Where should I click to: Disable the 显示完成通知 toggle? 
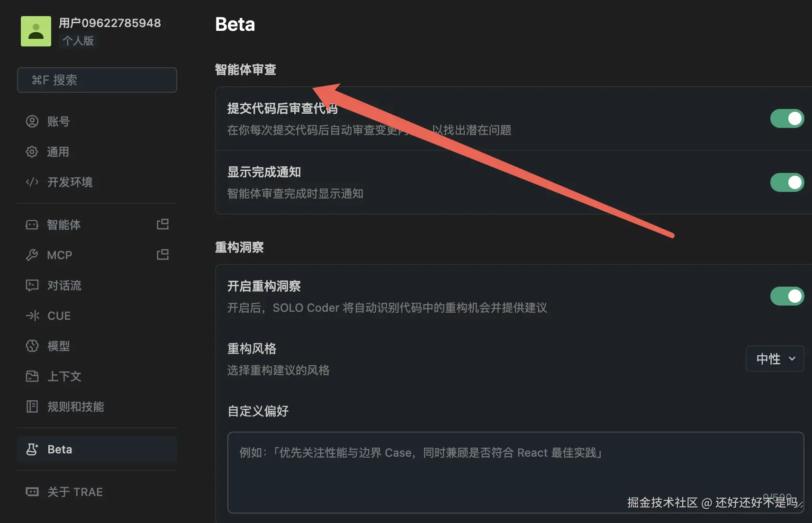[786, 182]
